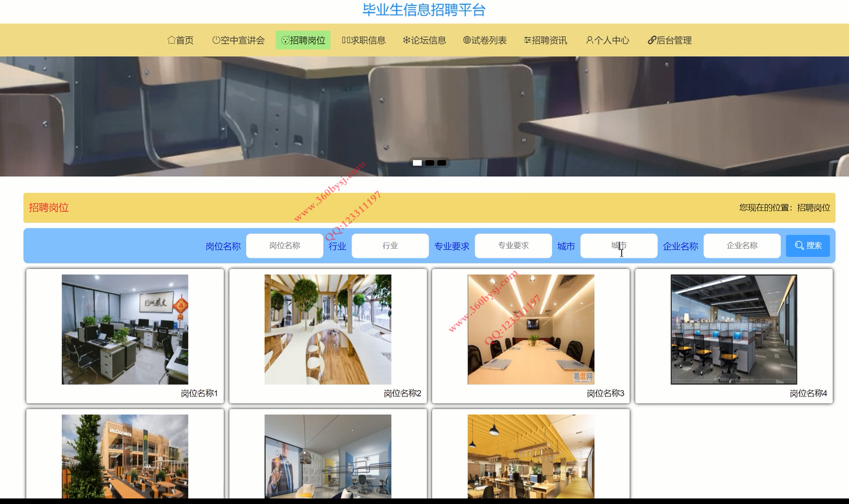The image size is (849, 504).
Task: Click the banner classroom image
Action: coord(424,116)
